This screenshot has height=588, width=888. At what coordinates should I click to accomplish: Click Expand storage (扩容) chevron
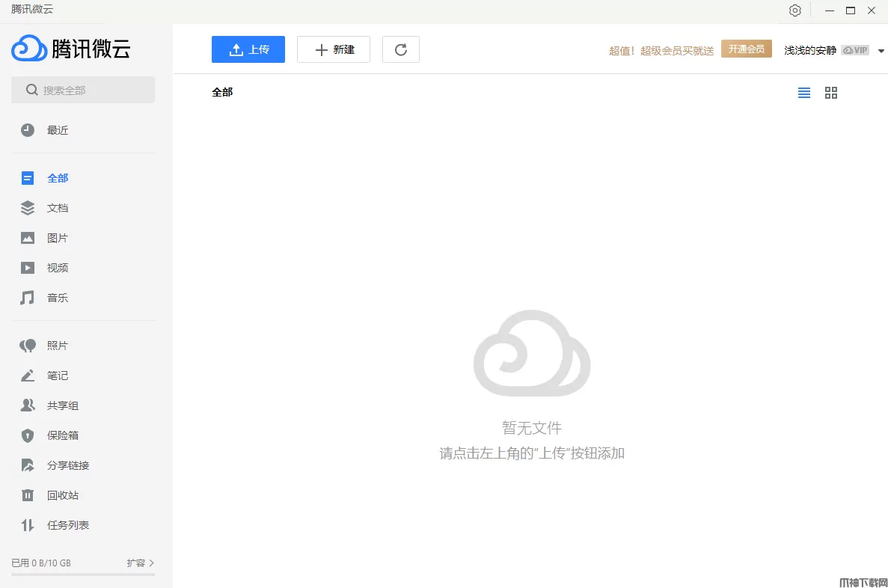click(152, 563)
